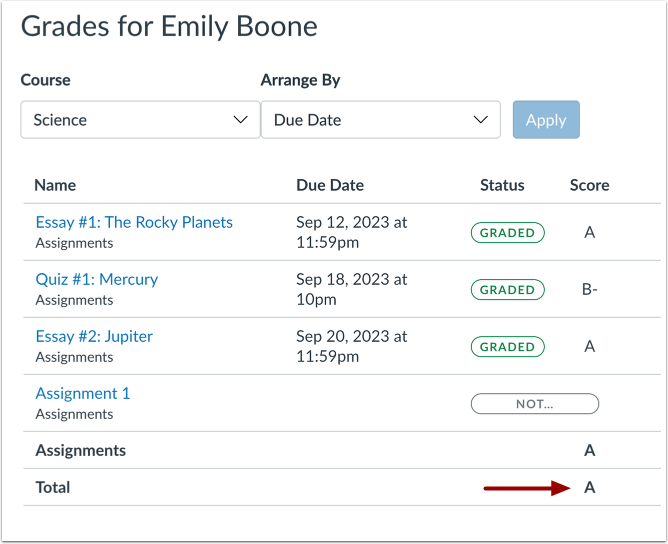Click the Due Date column header

pos(330,185)
